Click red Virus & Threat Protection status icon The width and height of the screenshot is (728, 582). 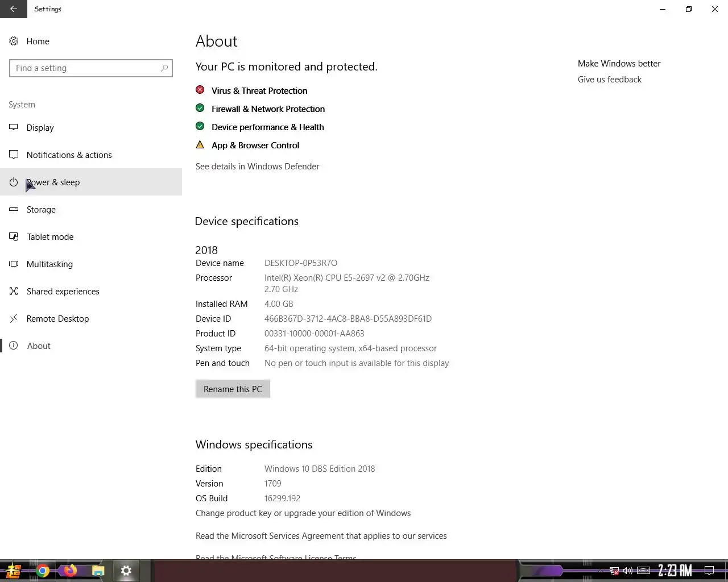pyautogui.click(x=200, y=90)
